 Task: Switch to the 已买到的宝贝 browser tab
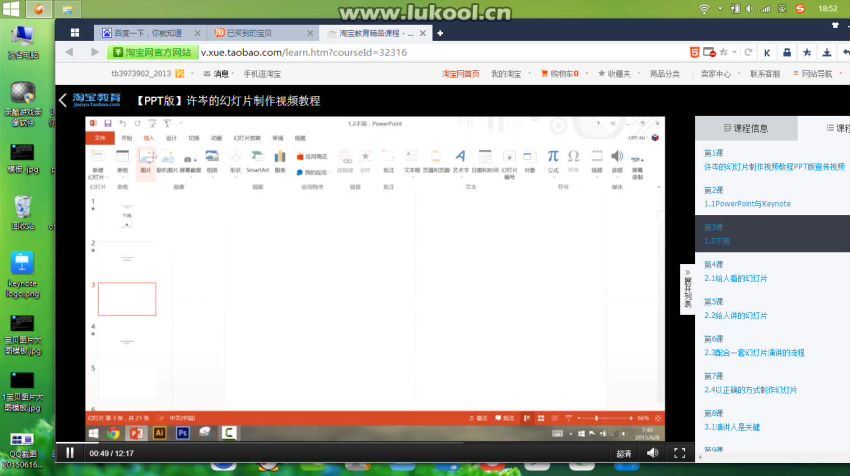[249, 33]
